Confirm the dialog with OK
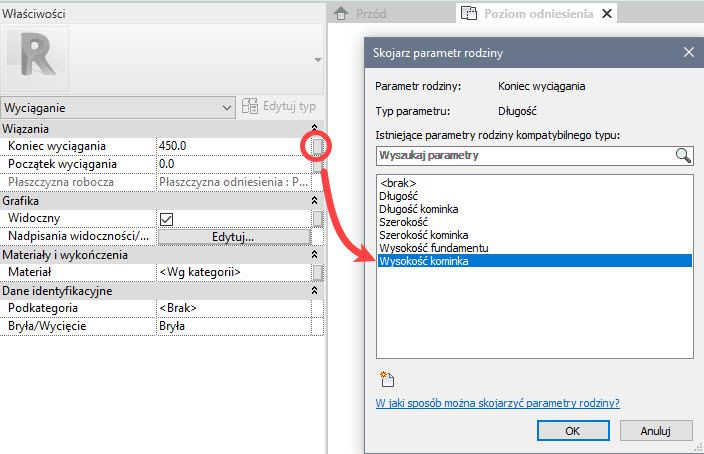The image size is (704, 454). (x=573, y=431)
